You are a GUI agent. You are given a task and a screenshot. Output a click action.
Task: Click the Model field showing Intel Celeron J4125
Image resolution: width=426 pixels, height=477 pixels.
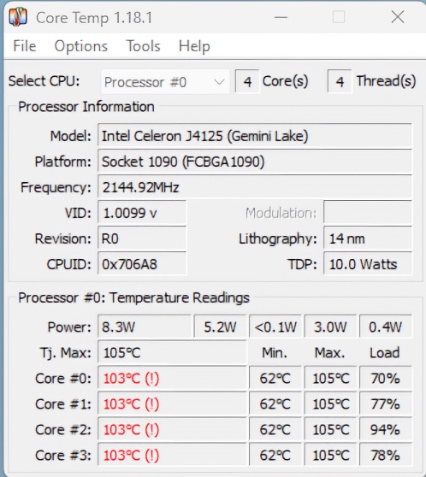pos(255,136)
